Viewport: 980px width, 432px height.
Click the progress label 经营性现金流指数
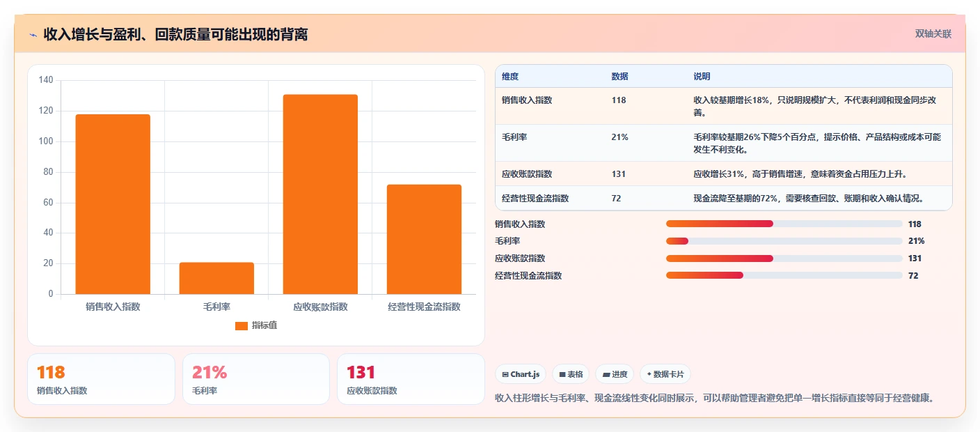528,276
